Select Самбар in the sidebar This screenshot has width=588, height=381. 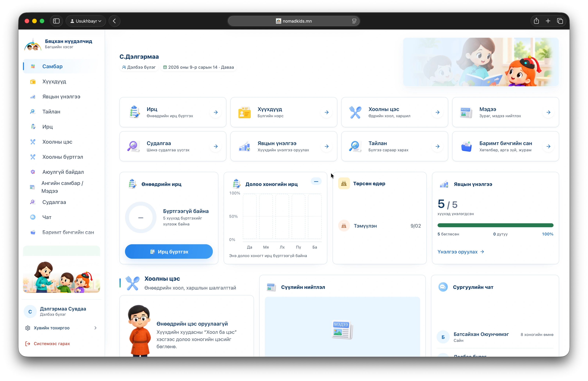[x=61, y=66]
